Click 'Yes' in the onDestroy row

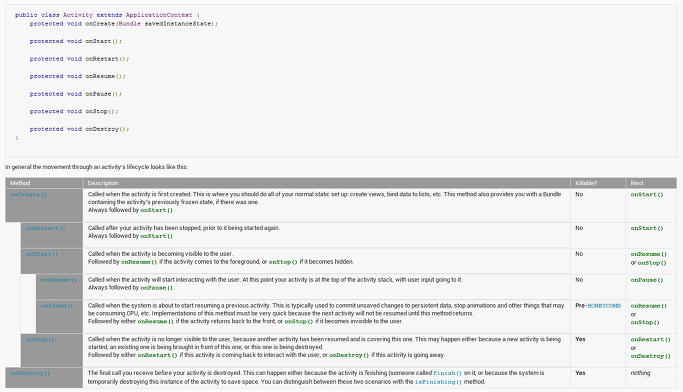[x=580, y=373]
